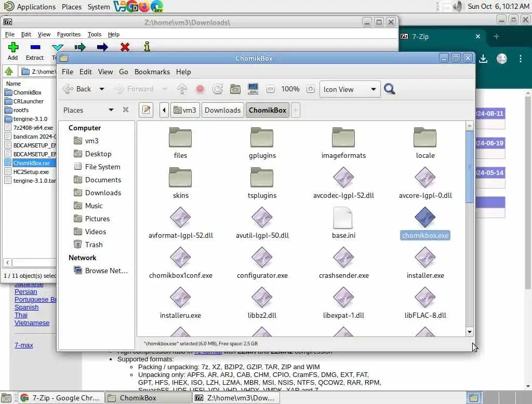Click the path bar left scroll arrow
This screenshot has width=532, height=404.
tap(164, 110)
